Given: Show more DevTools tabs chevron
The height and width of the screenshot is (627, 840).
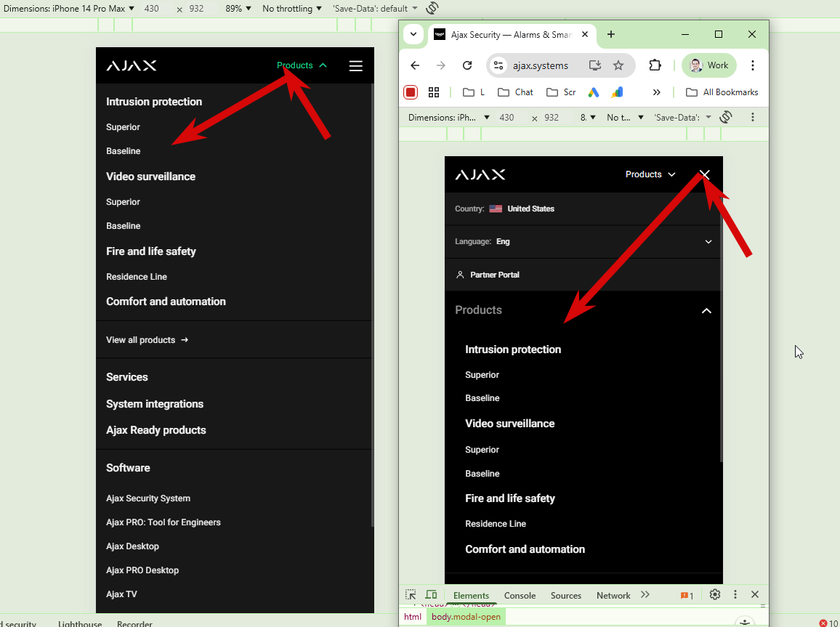Looking at the screenshot, I should [x=645, y=595].
